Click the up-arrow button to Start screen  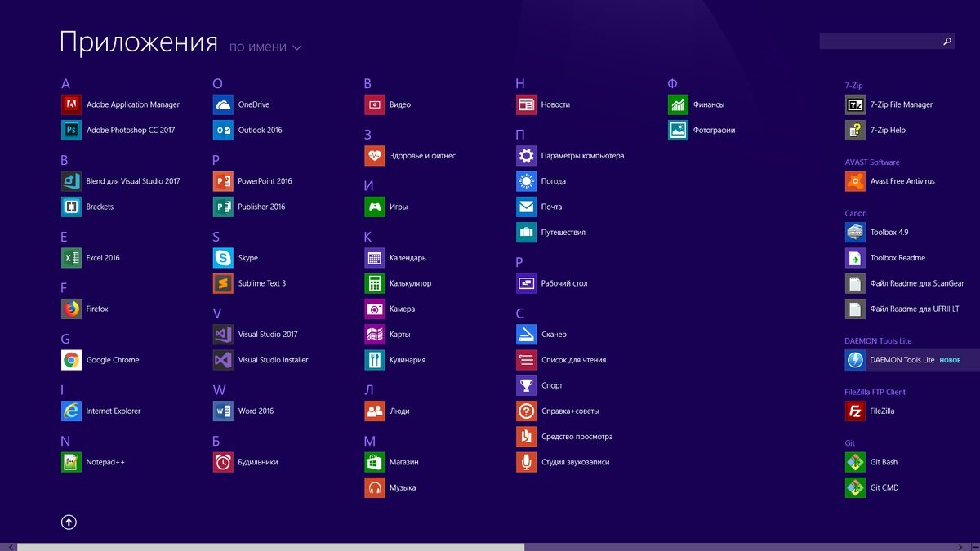(x=69, y=522)
